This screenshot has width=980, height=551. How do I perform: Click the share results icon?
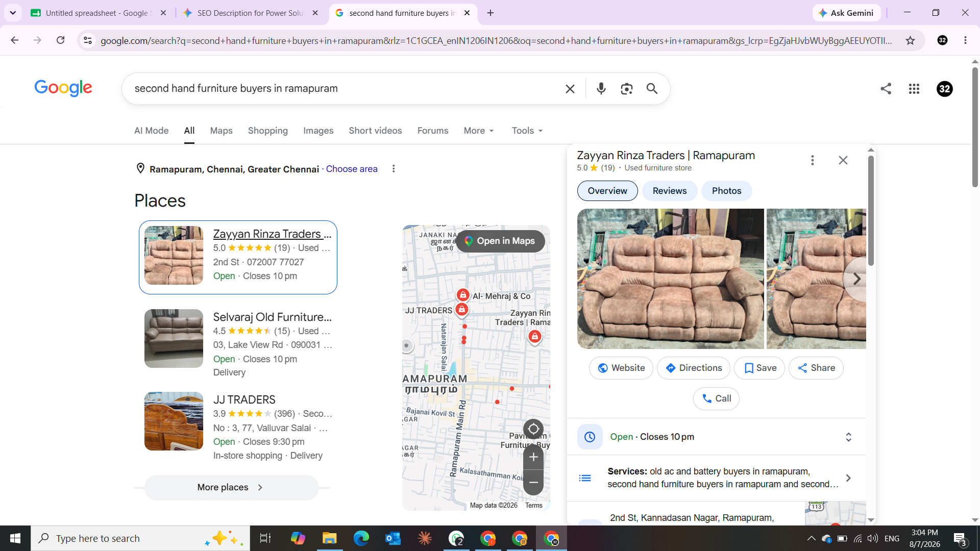886,89
